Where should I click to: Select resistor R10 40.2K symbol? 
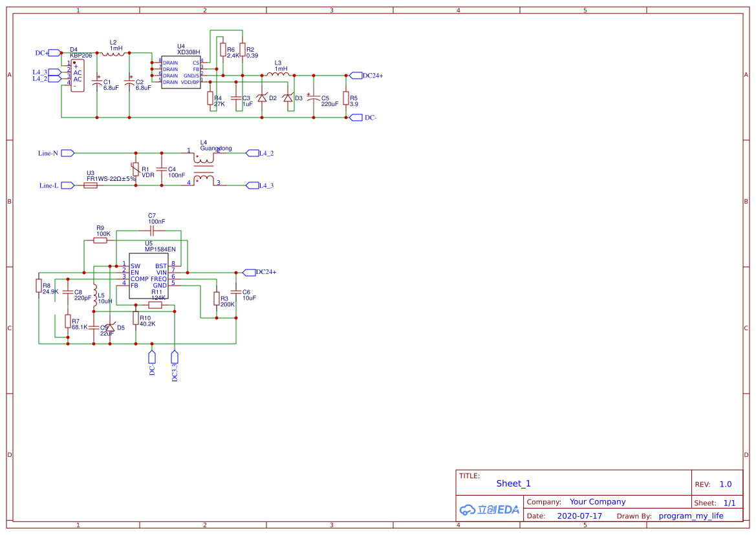click(x=136, y=318)
